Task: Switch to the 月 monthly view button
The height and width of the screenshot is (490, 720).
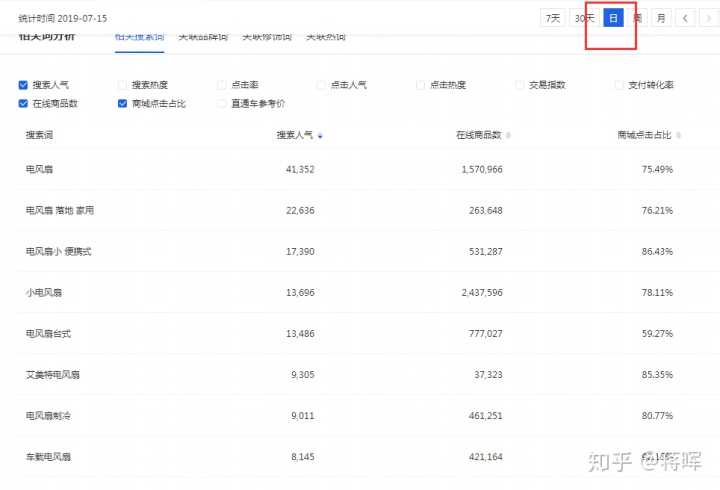Action: pos(661,18)
